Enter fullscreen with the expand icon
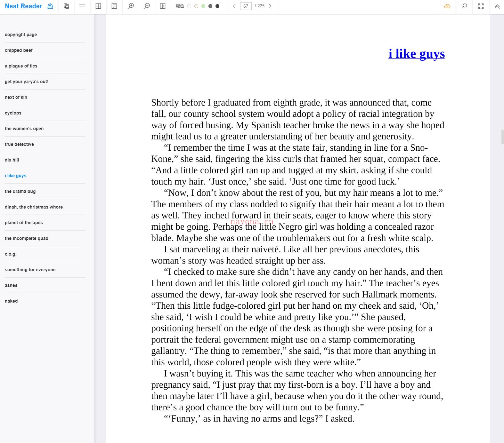504x443 pixels. 481,6
